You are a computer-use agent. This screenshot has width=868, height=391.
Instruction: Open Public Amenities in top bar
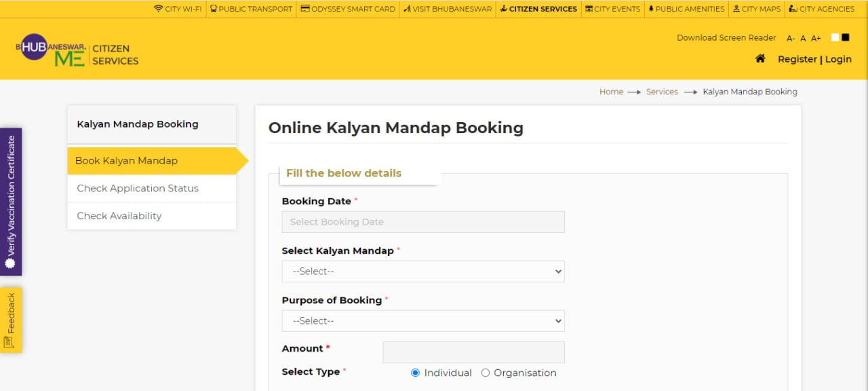pos(686,9)
